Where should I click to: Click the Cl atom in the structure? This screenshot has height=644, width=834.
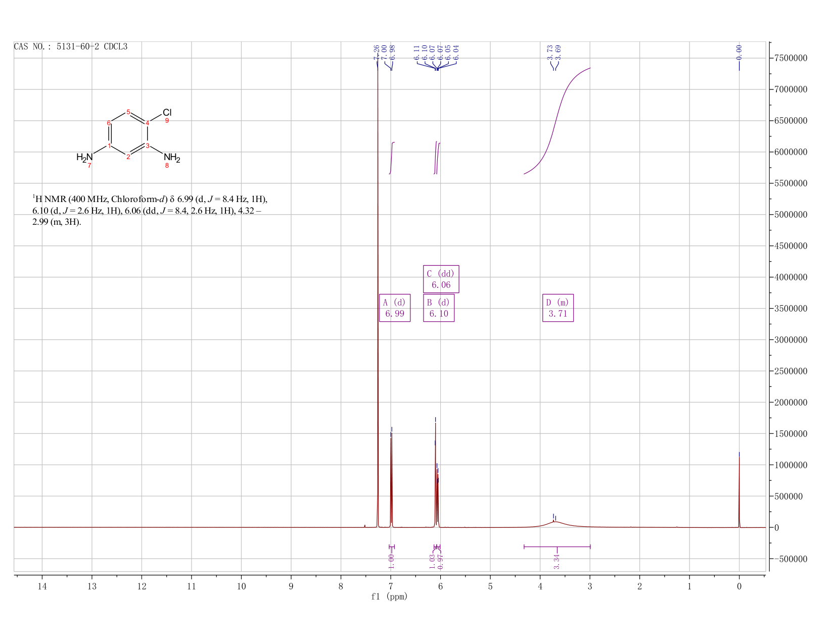coord(167,112)
